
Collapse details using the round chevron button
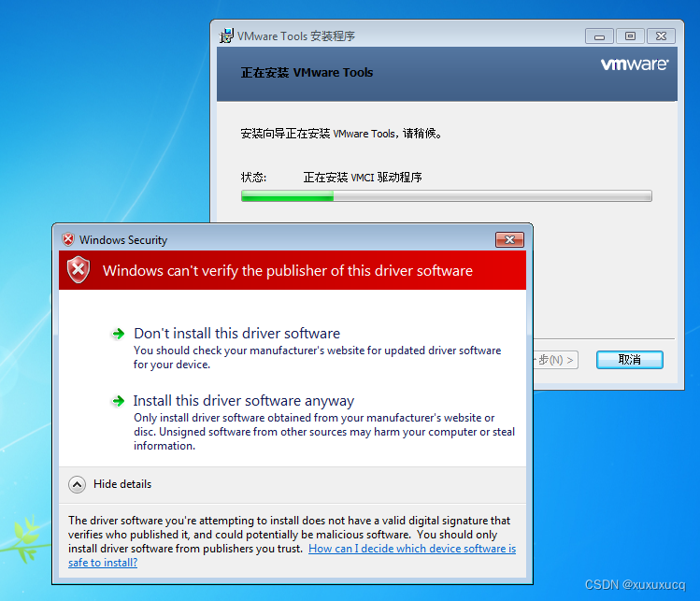tap(78, 484)
